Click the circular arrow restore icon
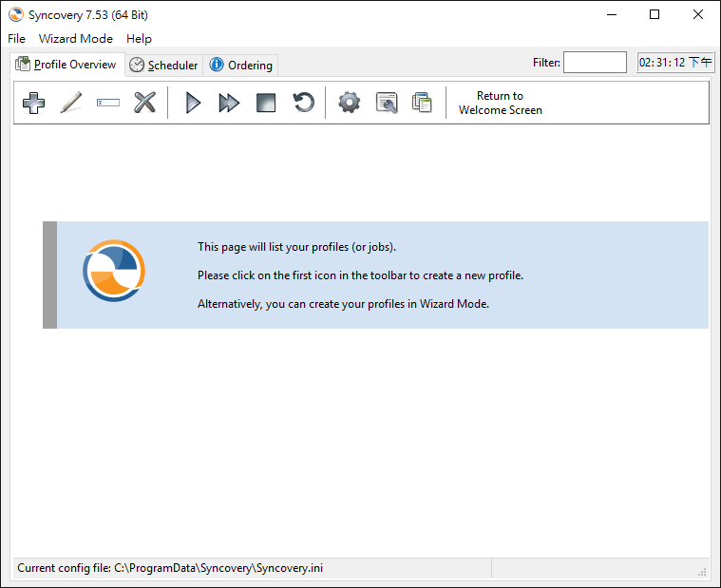The width and height of the screenshot is (721, 588). (303, 103)
